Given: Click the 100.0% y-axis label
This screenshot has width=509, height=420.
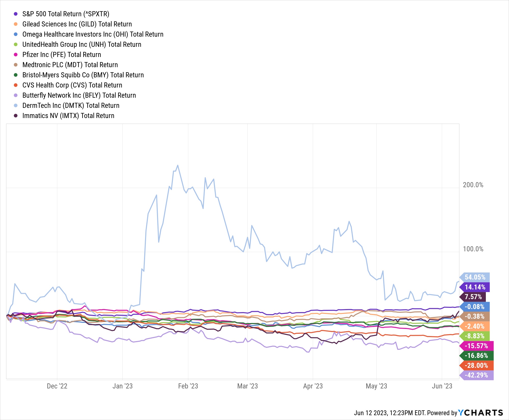Looking at the screenshot, I should point(473,249).
